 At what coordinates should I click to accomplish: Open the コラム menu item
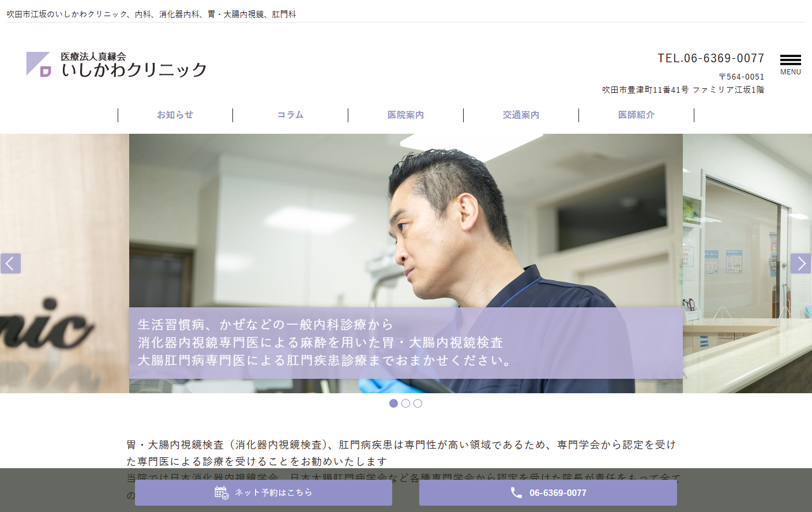(x=291, y=115)
